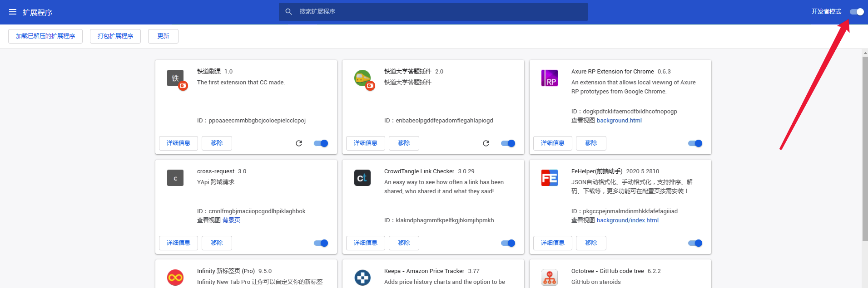Screen dimensions: 868x288
Task: Focus the 搜索扩展程序 search field
Action: pyautogui.click(x=433, y=12)
